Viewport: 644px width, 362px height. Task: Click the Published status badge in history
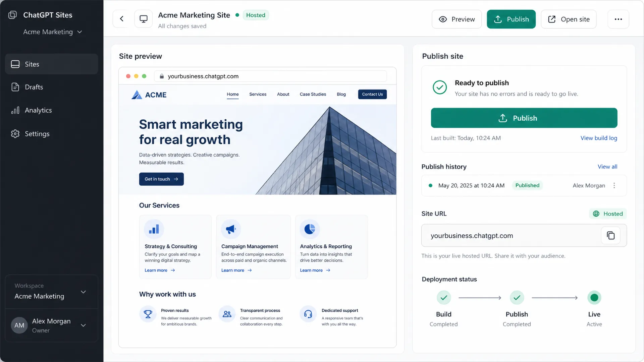click(x=527, y=185)
